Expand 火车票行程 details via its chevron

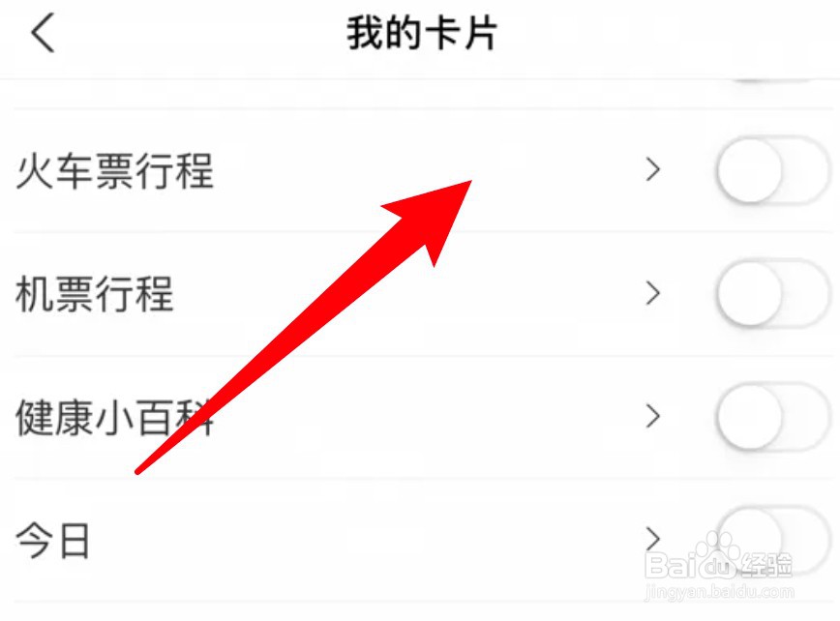coord(652,170)
